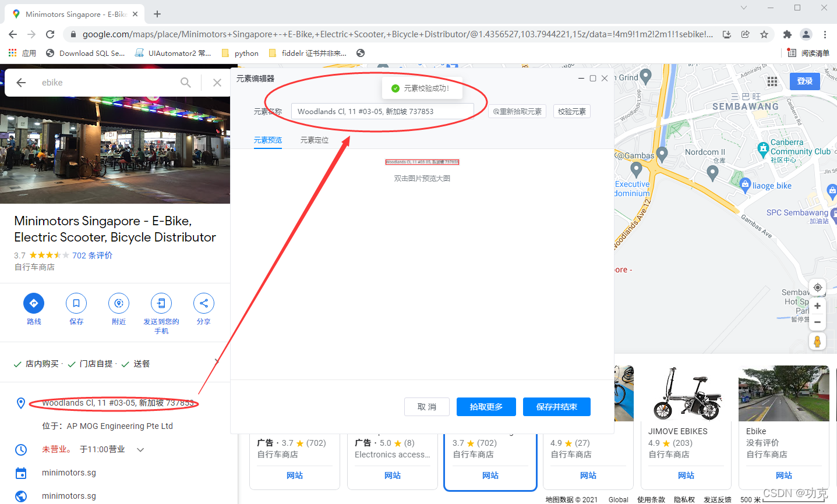Click 发送到您的手机 icon

(x=161, y=303)
